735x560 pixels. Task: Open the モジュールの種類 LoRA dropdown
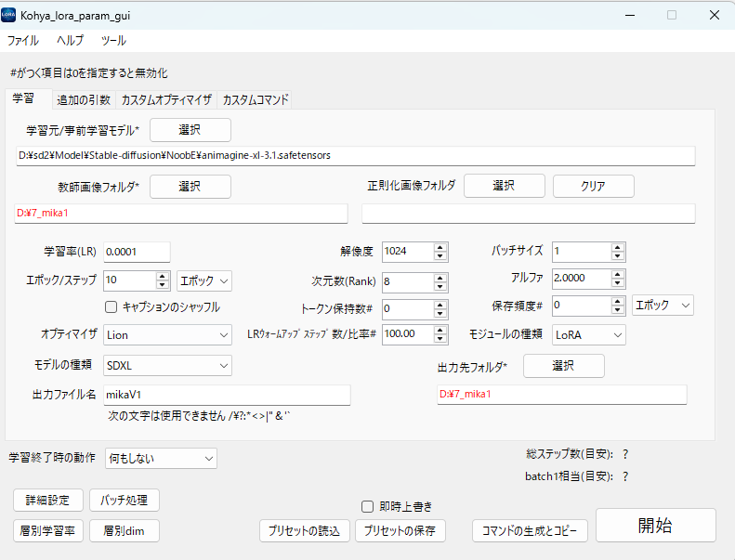(588, 334)
